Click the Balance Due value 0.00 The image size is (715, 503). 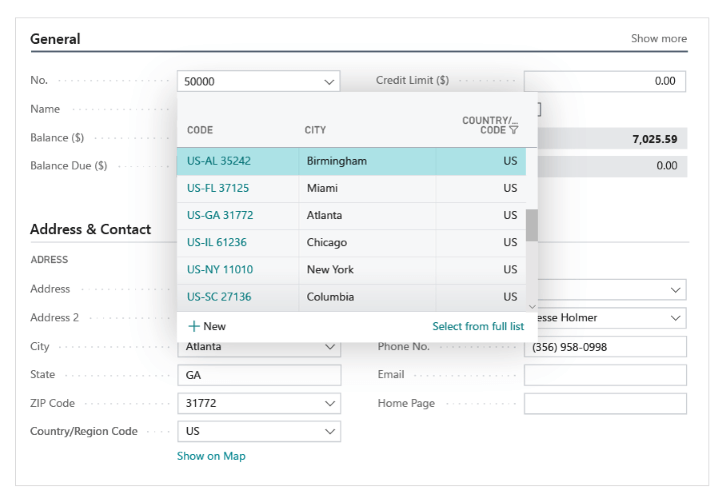pos(667,166)
